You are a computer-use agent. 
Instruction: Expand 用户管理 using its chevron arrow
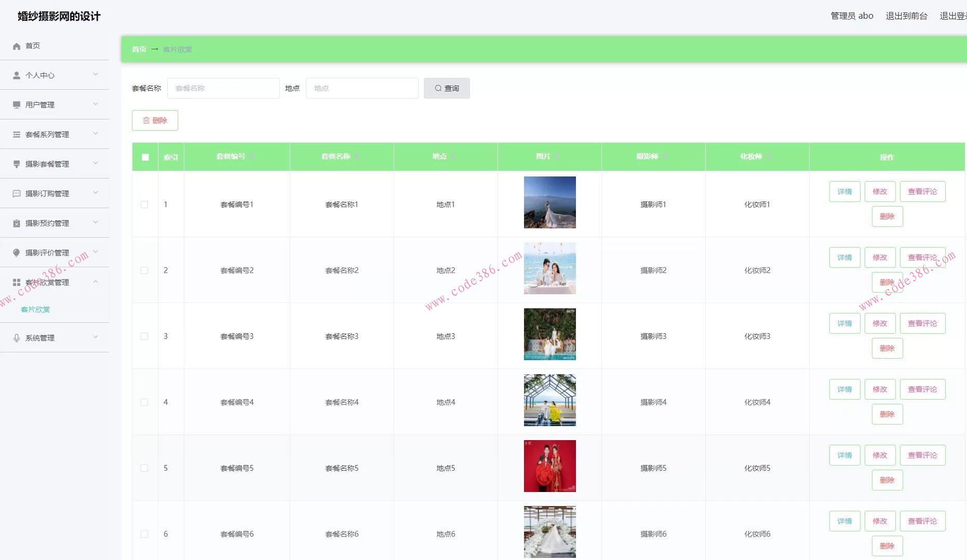pyautogui.click(x=96, y=104)
